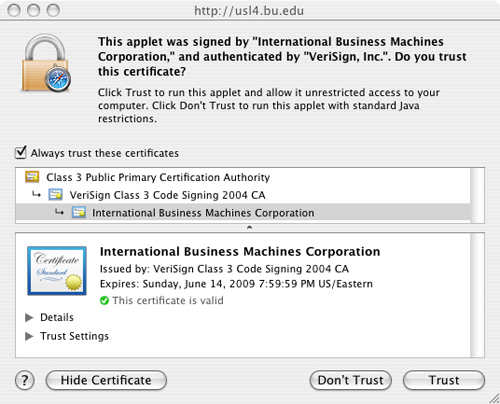Expand the Trust Settings disclosure triangle

tap(29, 336)
